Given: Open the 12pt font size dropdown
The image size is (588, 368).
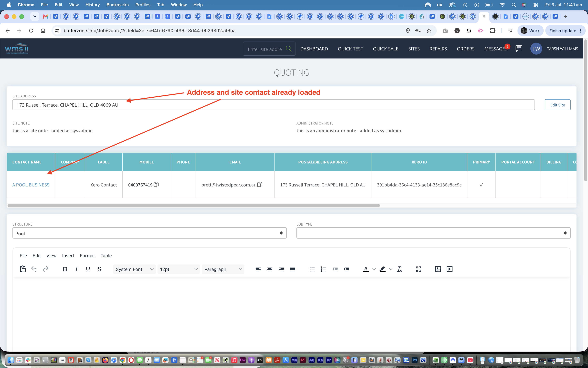Looking at the screenshot, I should (179, 269).
